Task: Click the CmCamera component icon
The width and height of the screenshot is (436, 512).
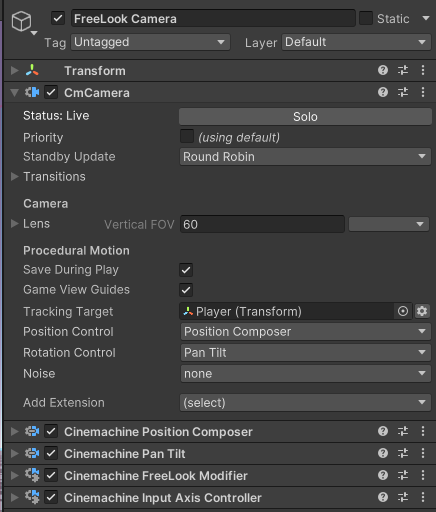Action: coord(32,92)
